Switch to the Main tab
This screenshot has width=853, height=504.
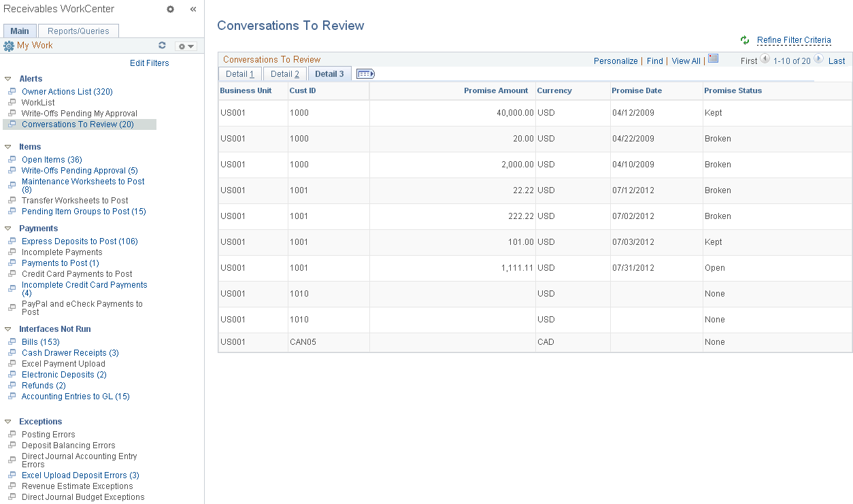click(x=20, y=31)
